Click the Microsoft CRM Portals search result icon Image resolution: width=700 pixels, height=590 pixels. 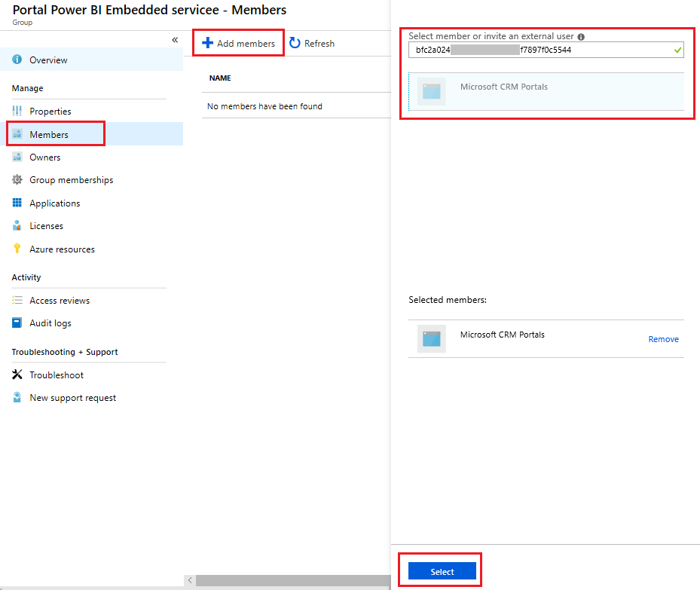pyautogui.click(x=431, y=91)
